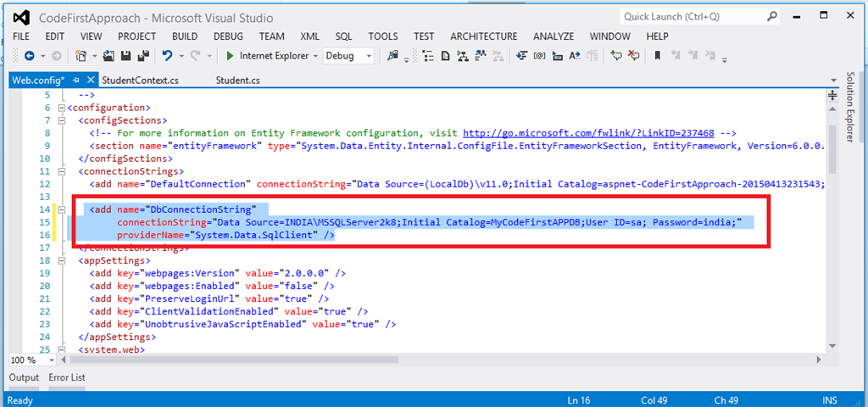The image size is (868, 407).
Task: Click the Save All multi-floppy icon
Action: coord(142,56)
